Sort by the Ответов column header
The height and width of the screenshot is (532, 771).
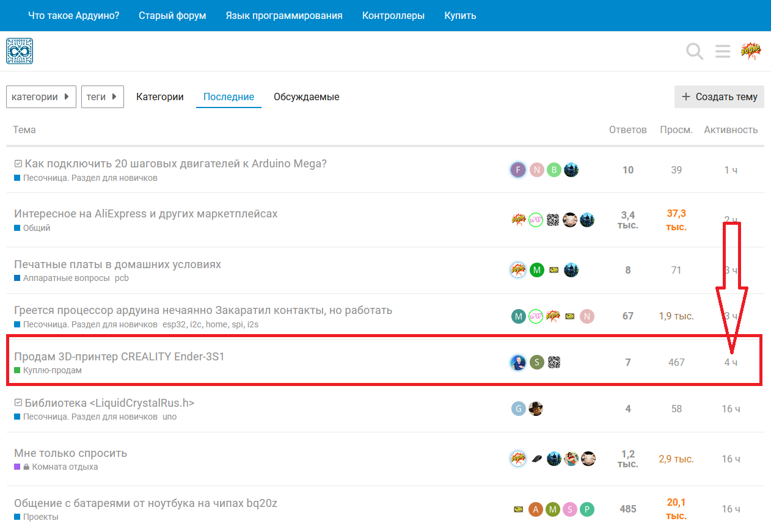pyautogui.click(x=627, y=129)
